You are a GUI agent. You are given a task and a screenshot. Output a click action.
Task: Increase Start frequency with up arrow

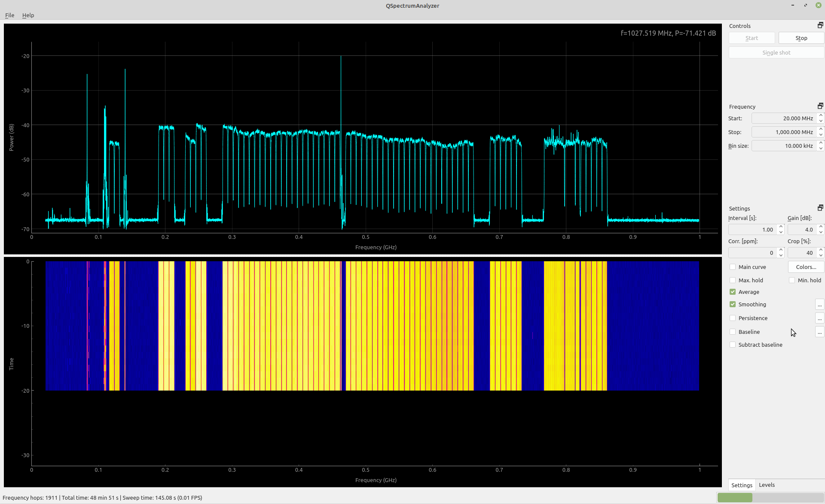pyautogui.click(x=821, y=116)
